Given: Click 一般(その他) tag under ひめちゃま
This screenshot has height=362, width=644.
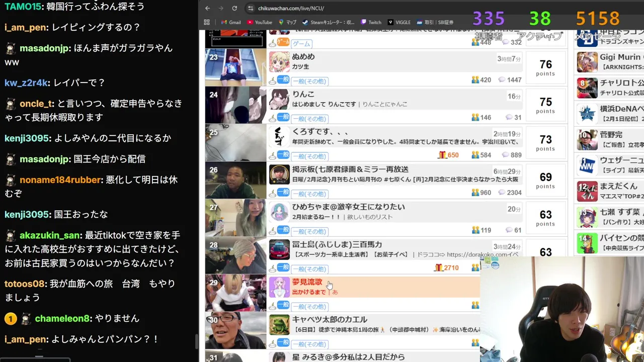Looking at the screenshot, I should point(309,231).
